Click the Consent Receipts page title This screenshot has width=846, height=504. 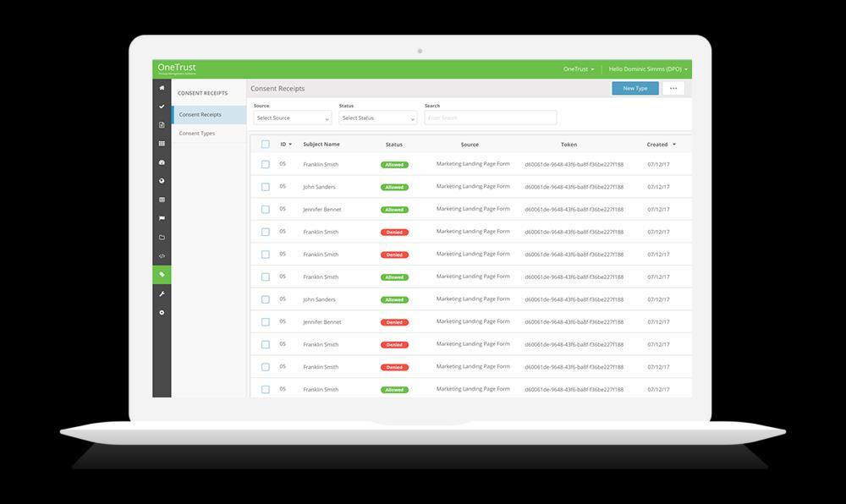click(277, 89)
